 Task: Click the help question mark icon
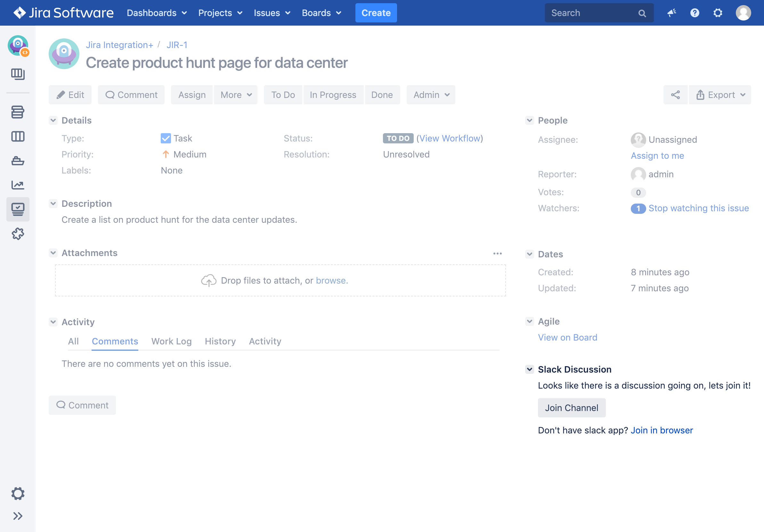pyautogui.click(x=695, y=13)
